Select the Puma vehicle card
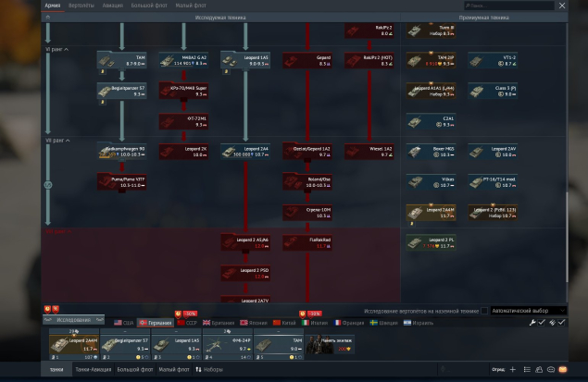The height and width of the screenshot is (382, 588). (x=122, y=181)
